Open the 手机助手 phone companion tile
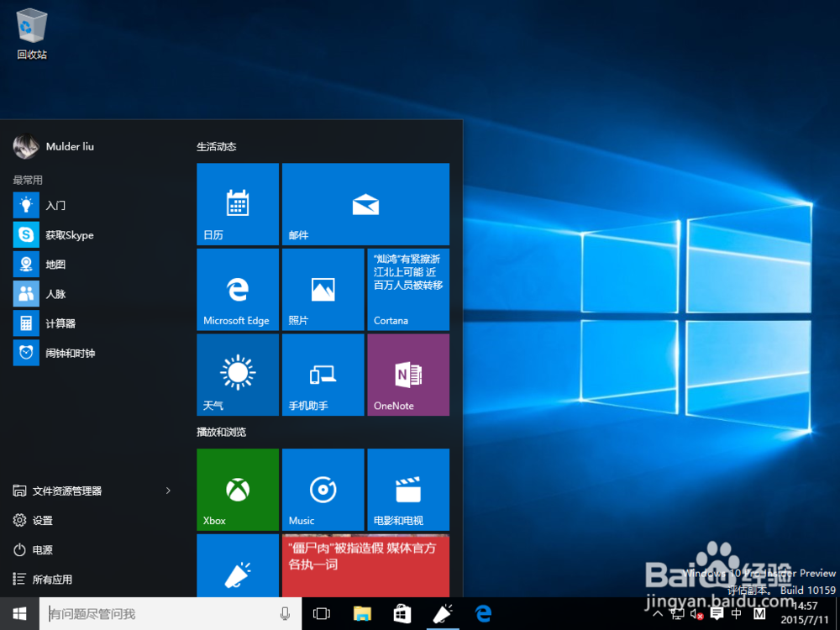 click(323, 375)
